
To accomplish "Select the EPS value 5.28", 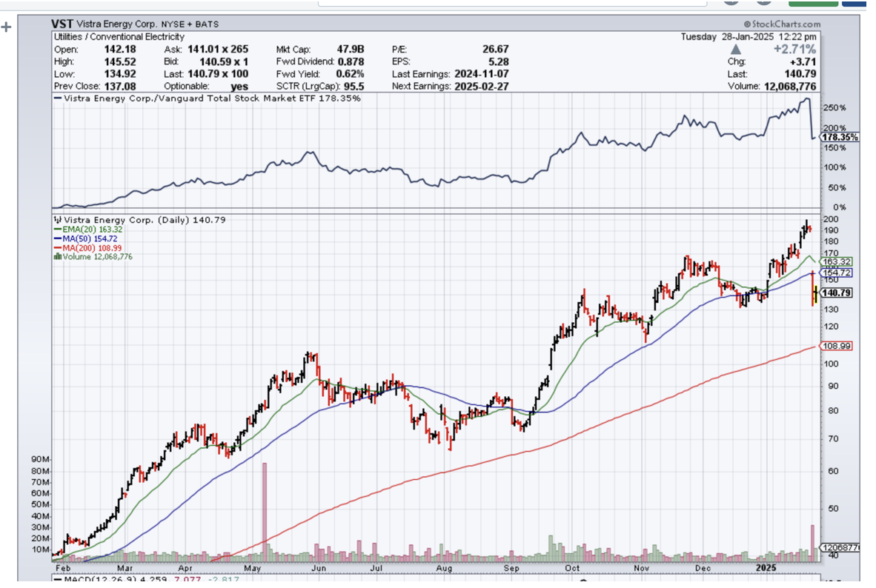I will [498, 61].
